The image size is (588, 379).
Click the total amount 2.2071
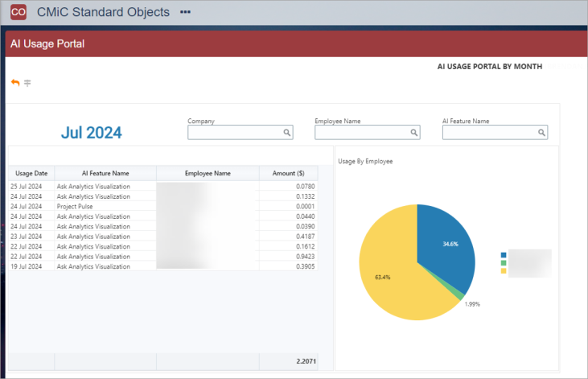pos(306,361)
